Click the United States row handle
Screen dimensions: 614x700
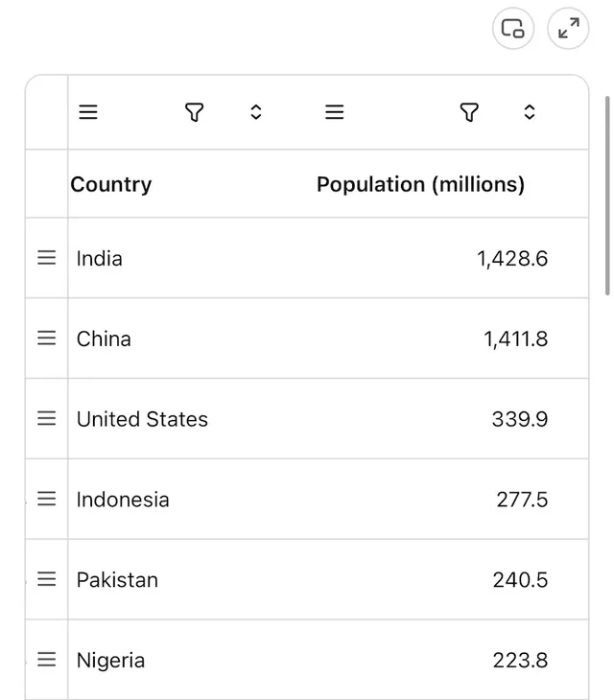click(x=46, y=418)
